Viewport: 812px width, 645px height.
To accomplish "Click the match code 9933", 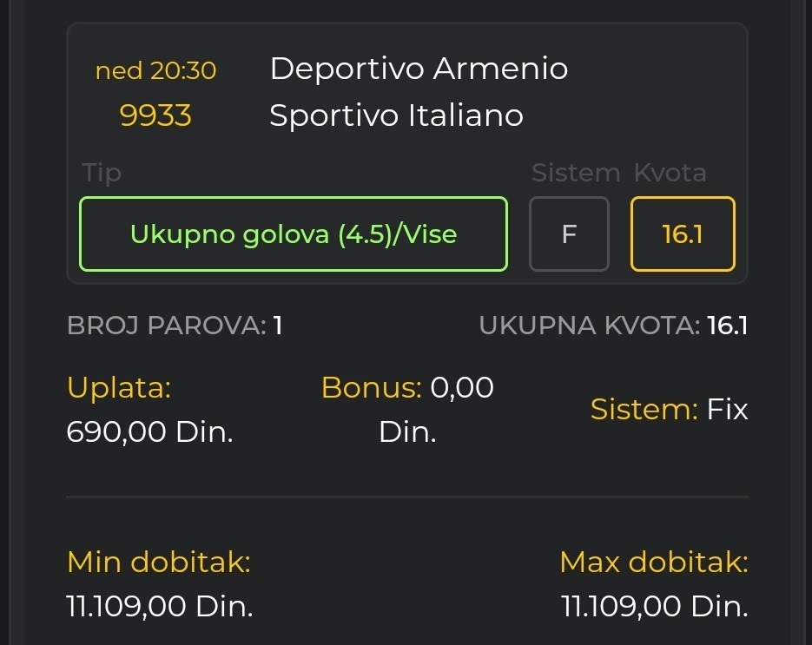I will pyautogui.click(x=155, y=115).
